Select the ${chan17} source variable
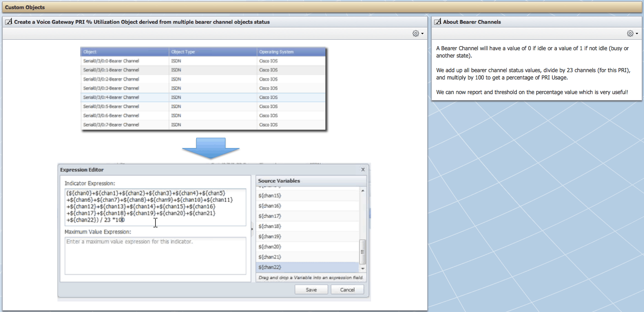The image size is (644, 312). (308, 216)
